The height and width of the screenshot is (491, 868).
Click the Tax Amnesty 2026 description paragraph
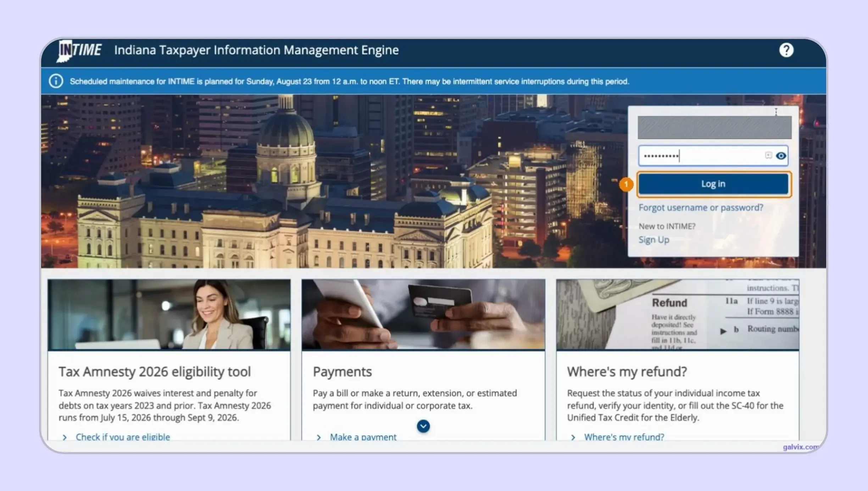(x=165, y=405)
